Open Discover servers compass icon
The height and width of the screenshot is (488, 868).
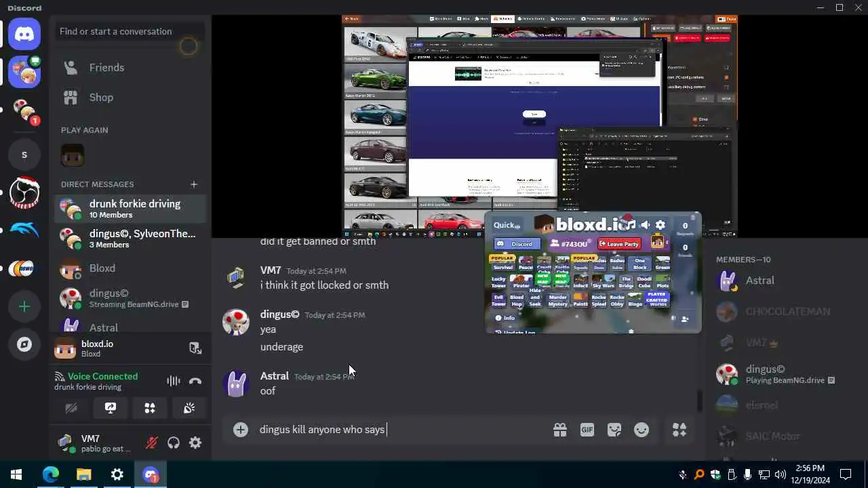coord(24,344)
